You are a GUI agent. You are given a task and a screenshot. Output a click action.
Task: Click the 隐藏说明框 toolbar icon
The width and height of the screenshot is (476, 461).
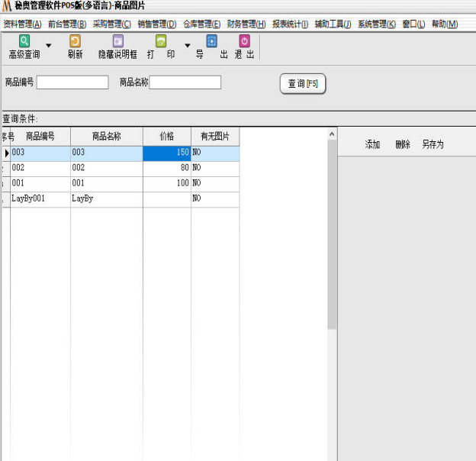[118, 41]
